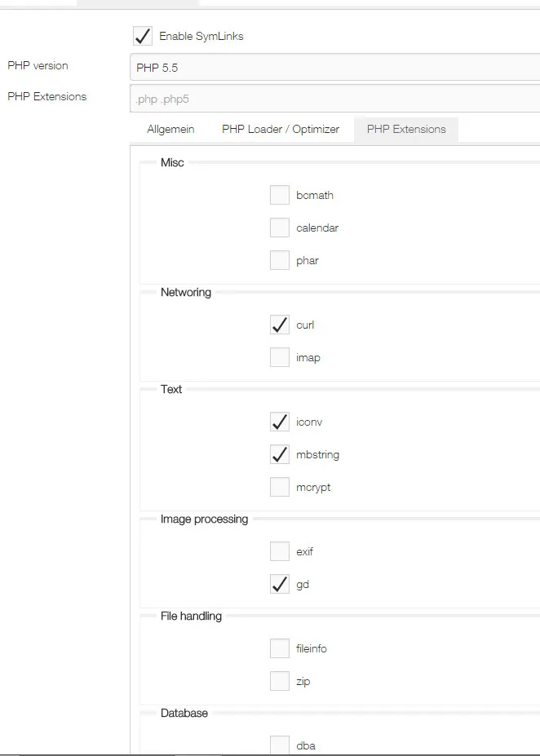
Task: Open the PHP Loader / Optimizer tab
Action: [x=281, y=129]
